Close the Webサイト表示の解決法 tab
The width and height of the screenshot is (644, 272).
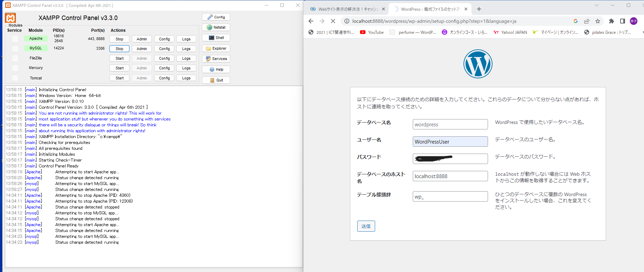coord(383,9)
